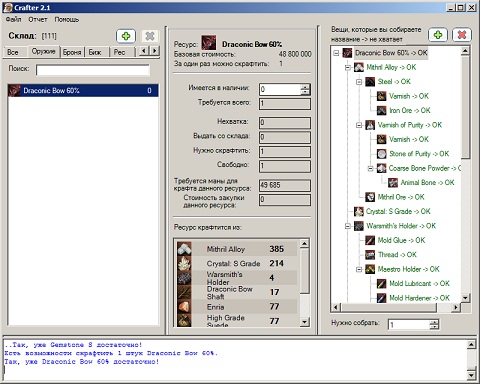Click the Crystal: S Grade icon in ingredient list
The width and height of the screenshot is (480, 384).
click(184, 263)
